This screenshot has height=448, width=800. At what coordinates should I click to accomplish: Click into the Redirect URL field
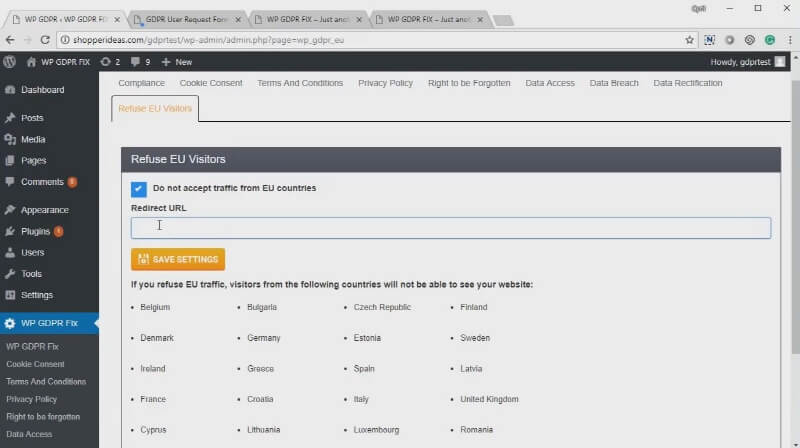[451, 228]
